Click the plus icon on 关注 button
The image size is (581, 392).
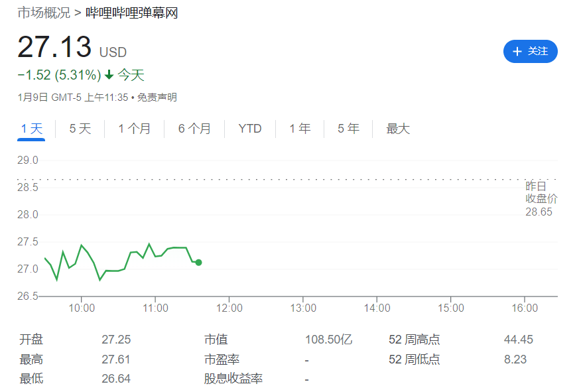(x=517, y=52)
